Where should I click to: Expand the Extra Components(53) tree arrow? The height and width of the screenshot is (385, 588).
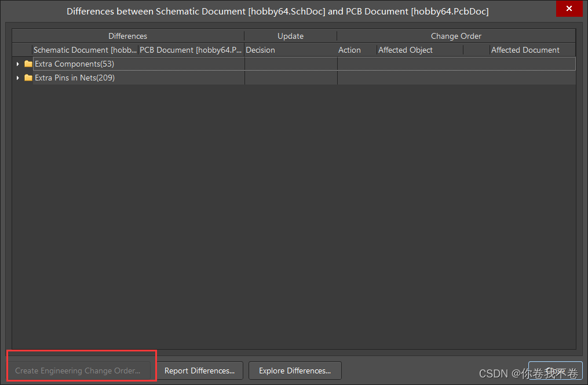click(17, 64)
